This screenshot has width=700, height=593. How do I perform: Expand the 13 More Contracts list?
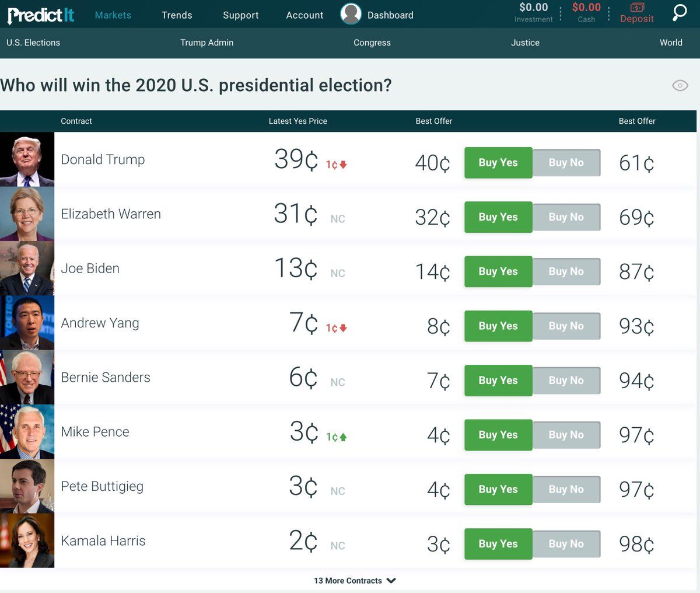[355, 581]
